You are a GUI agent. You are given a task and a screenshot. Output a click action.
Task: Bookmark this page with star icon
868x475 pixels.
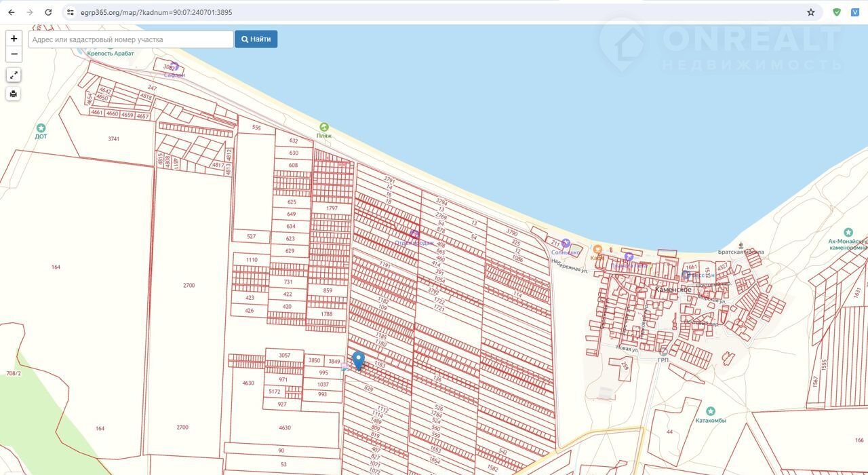coord(810,12)
